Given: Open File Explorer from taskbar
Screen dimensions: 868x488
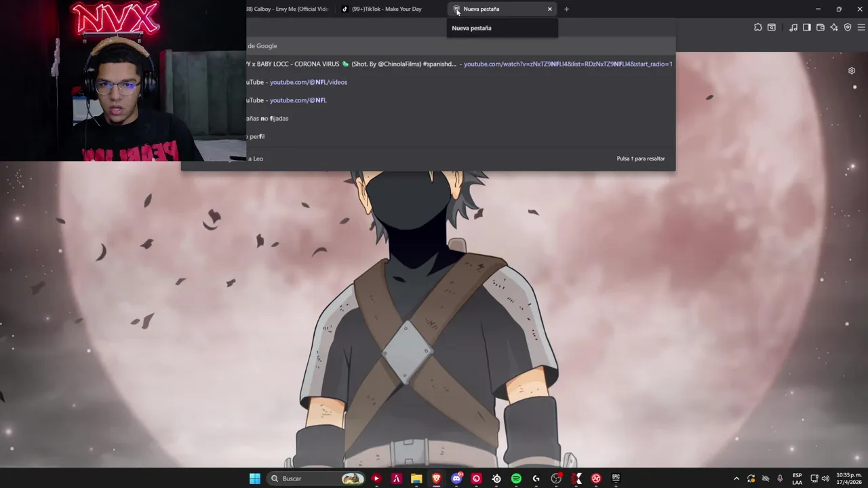Looking at the screenshot, I should point(416,479).
